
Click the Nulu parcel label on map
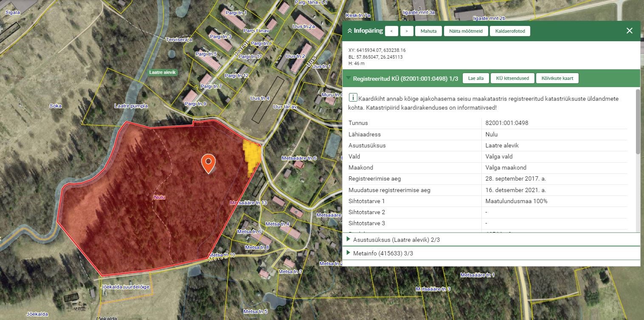[159, 197]
